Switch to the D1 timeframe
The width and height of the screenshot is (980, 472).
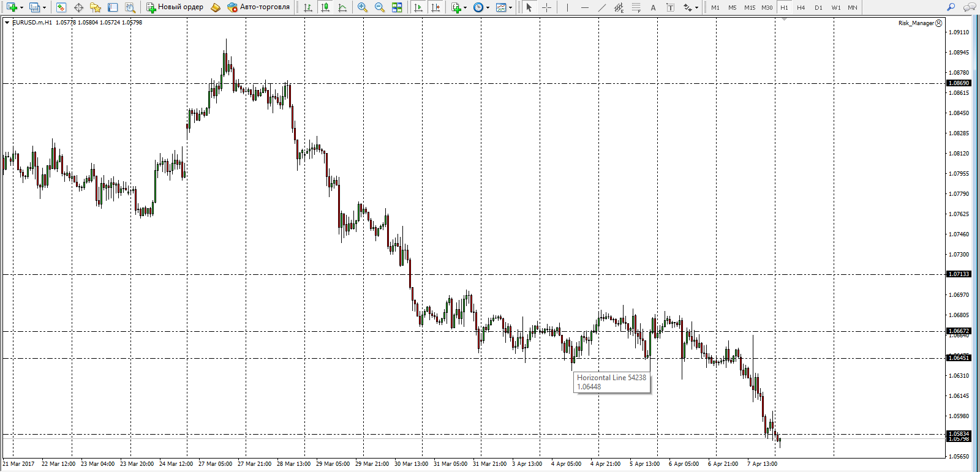click(818, 7)
